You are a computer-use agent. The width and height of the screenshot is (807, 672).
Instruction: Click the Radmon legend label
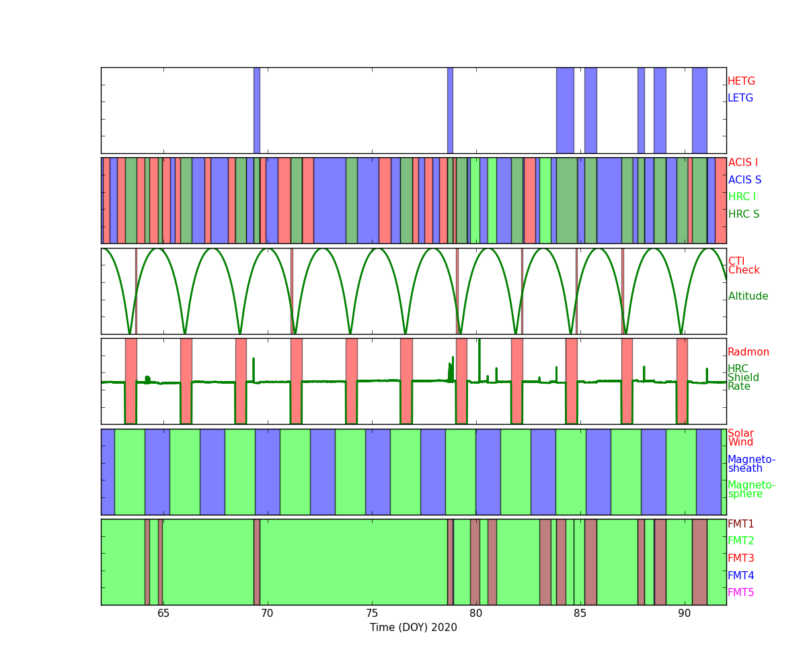[748, 352]
